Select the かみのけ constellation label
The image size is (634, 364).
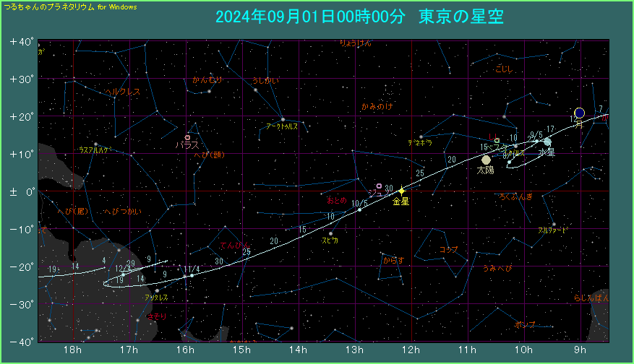tap(377, 107)
